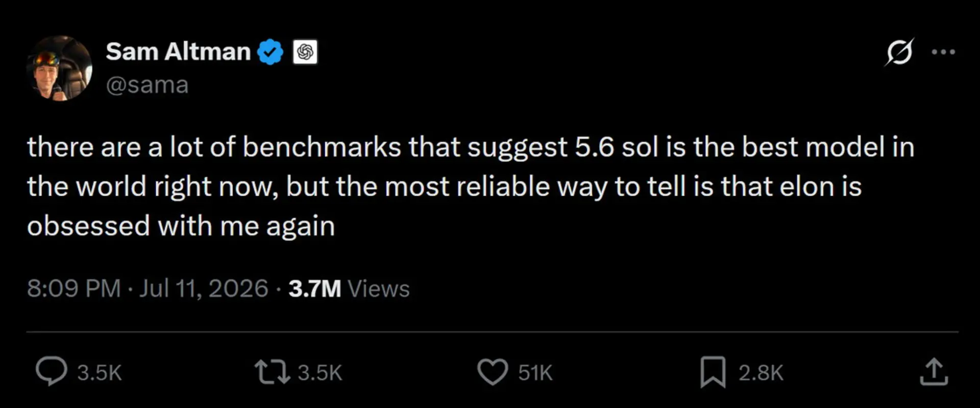Click the Sam Altman display name
Screen dimensions: 980x408
pos(178,52)
